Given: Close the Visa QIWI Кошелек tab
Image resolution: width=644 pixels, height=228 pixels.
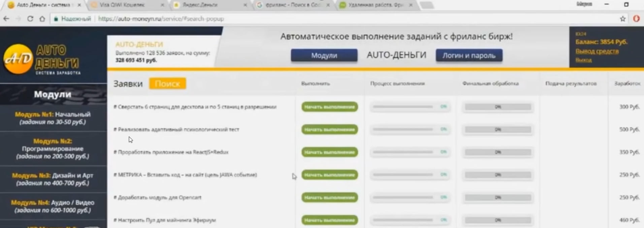Looking at the screenshot, I should [162, 5].
